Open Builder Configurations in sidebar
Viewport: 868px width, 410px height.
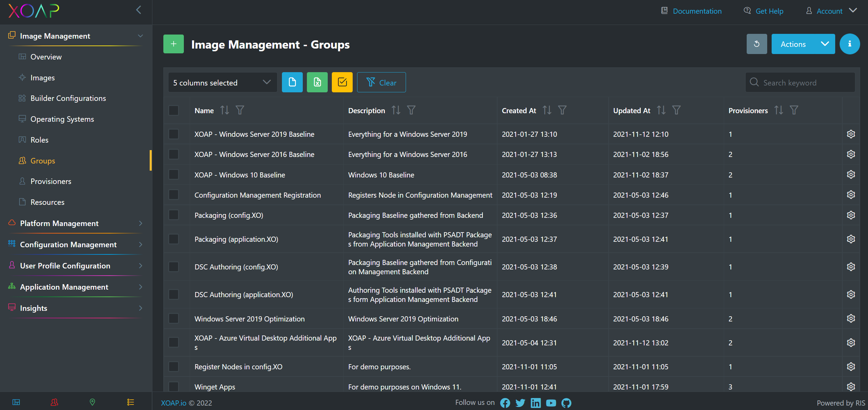tap(68, 98)
